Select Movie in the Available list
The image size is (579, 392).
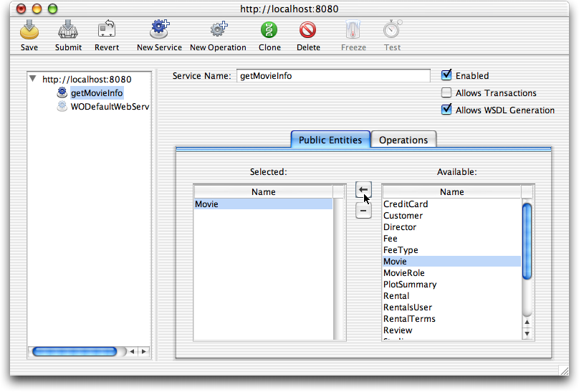451,261
